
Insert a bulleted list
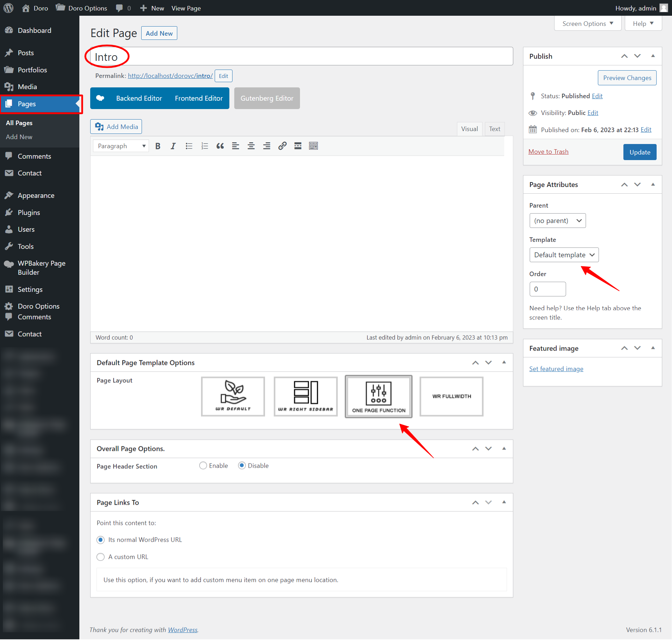[x=189, y=146]
